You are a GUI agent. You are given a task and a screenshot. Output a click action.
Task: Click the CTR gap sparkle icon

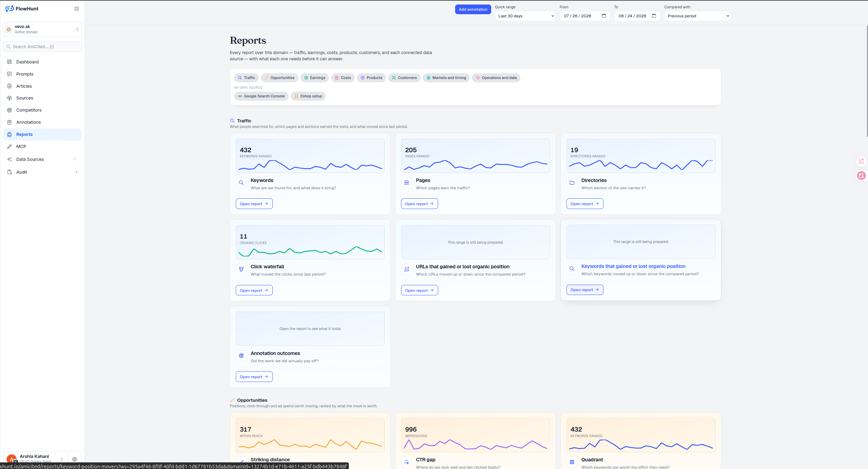[407, 462]
